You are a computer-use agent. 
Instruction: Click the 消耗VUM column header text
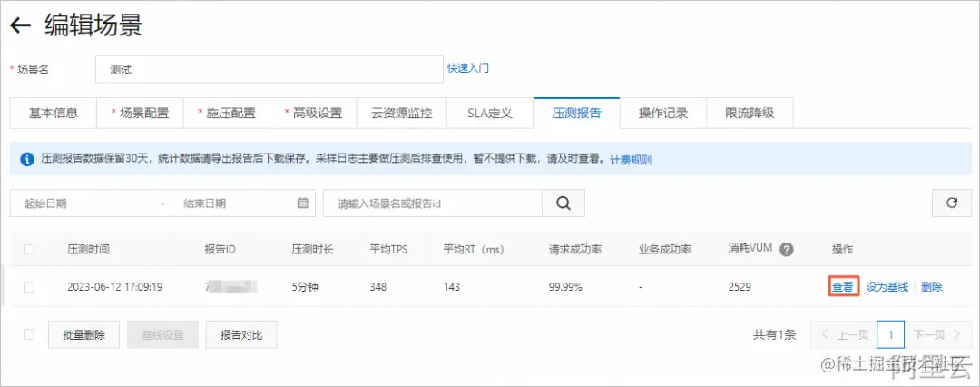click(x=752, y=249)
